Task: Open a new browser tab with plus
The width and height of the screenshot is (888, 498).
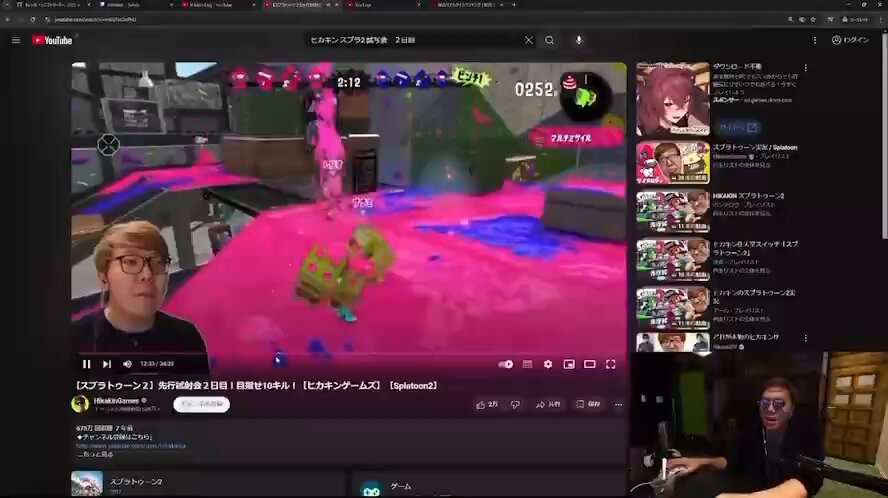Action: point(514,5)
